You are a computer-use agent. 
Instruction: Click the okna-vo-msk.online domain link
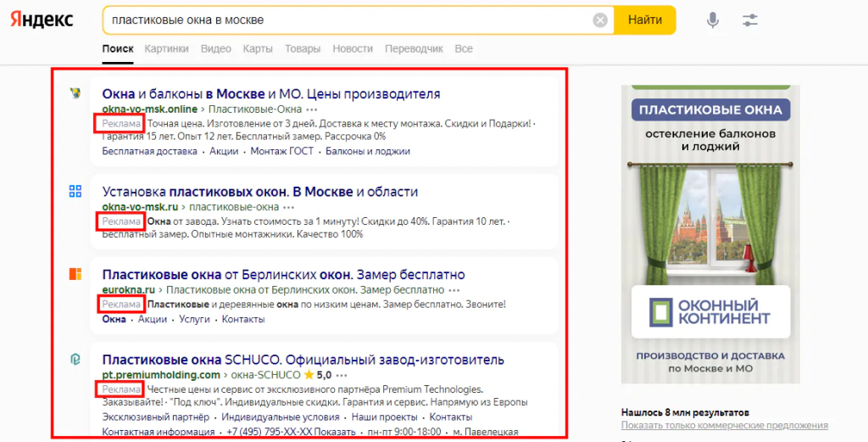pyautogui.click(x=150, y=109)
